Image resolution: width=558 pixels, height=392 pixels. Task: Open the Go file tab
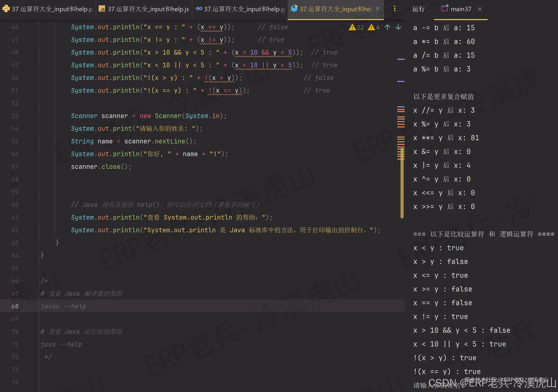point(244,9)
